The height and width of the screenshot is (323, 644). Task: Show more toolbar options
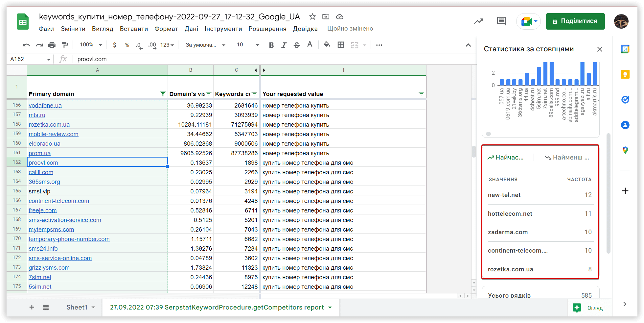tap(379, 45)
